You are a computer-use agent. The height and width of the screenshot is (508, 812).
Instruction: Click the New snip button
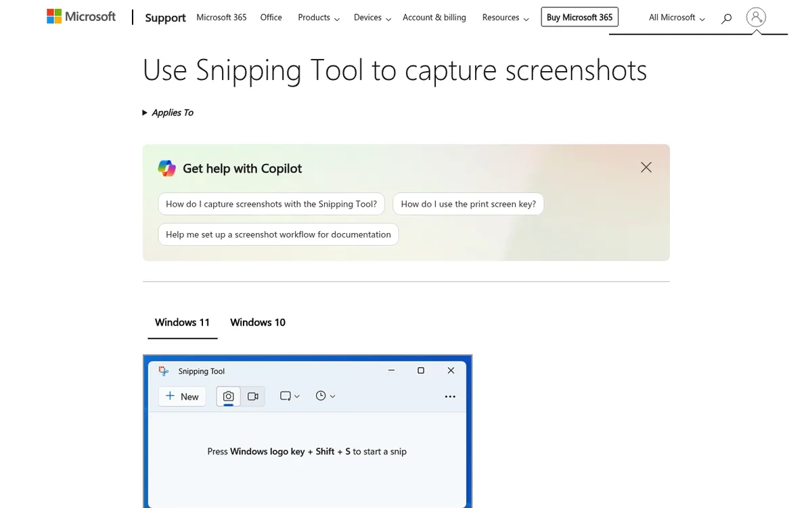click(182, 396)
